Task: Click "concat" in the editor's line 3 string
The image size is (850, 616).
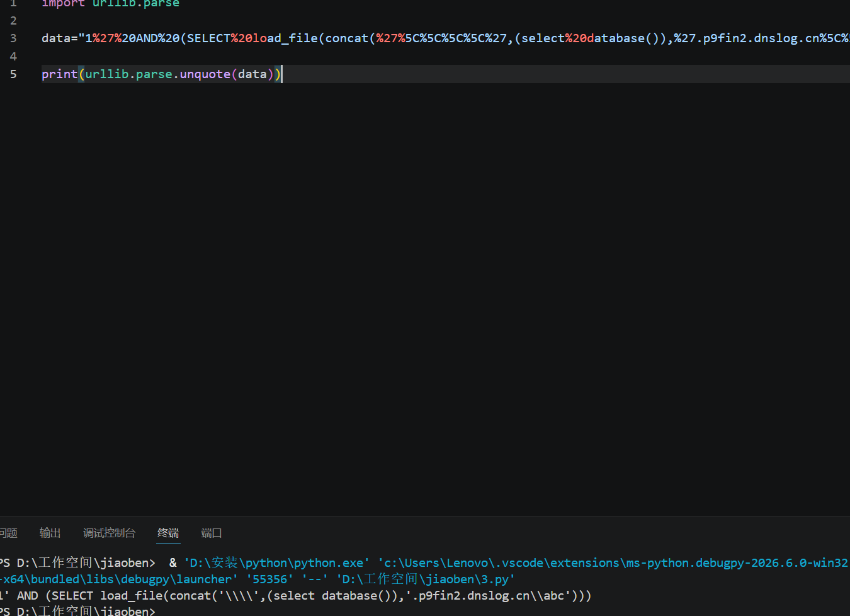Action: click(x=347, y=38)
